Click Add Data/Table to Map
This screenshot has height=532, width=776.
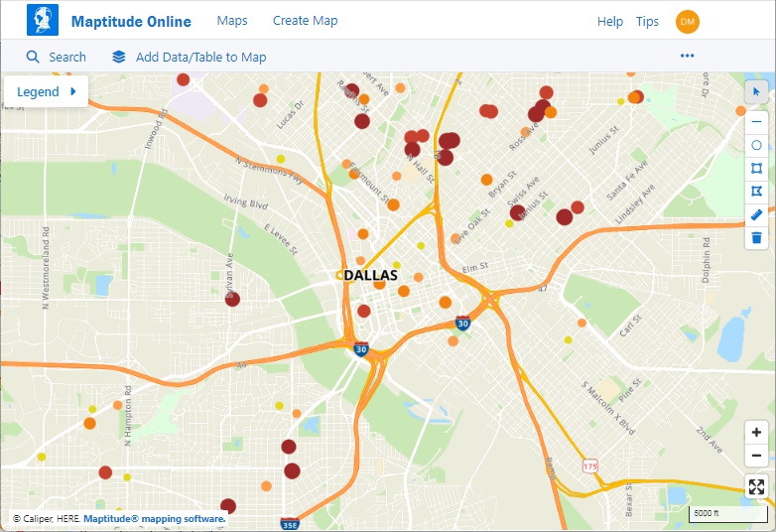coord(190,58)
